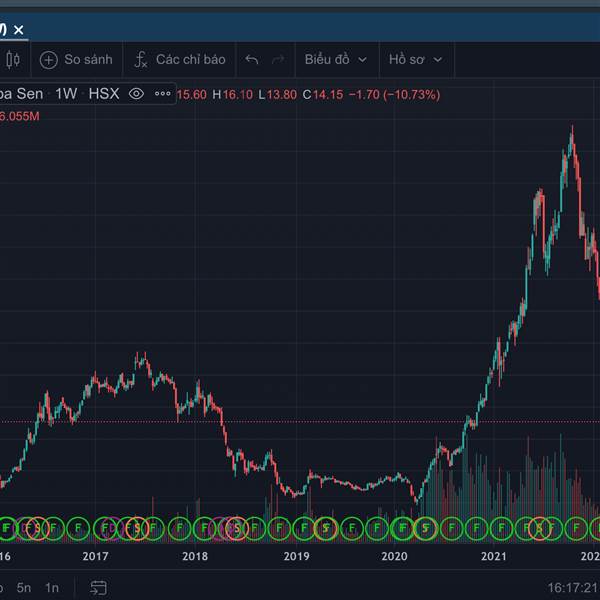Select the 5n time range

[x=24, y=588]
